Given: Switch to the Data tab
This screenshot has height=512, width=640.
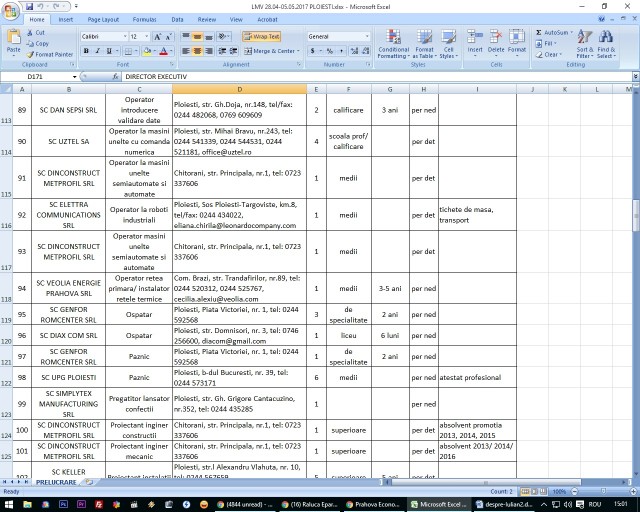Looking at the screenshot, I should tap(177, 20).
